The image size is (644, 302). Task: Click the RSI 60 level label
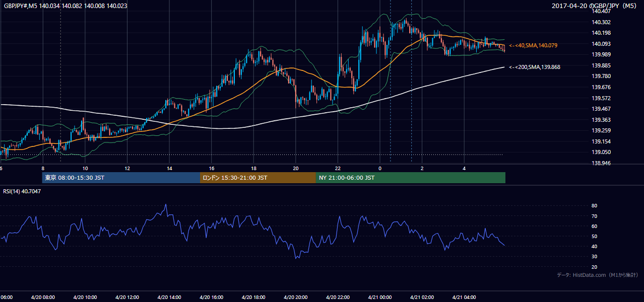[594, 226]
